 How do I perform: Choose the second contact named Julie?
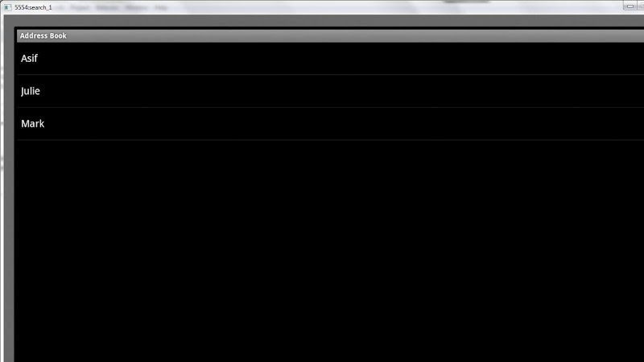click(x=330, y=91)
